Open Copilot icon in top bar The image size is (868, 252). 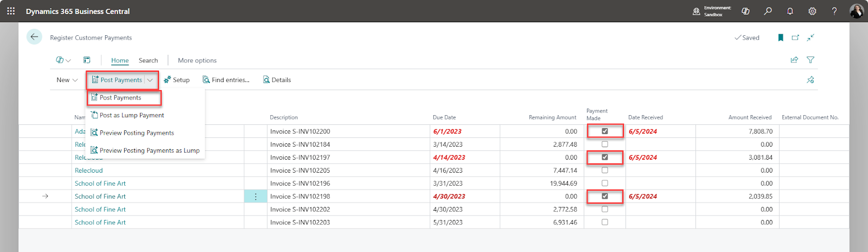tap(745, 11)
